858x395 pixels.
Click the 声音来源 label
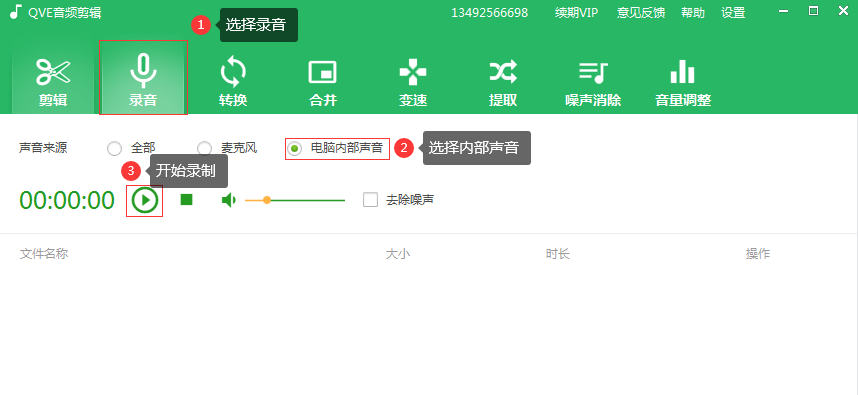click(43, 148)
